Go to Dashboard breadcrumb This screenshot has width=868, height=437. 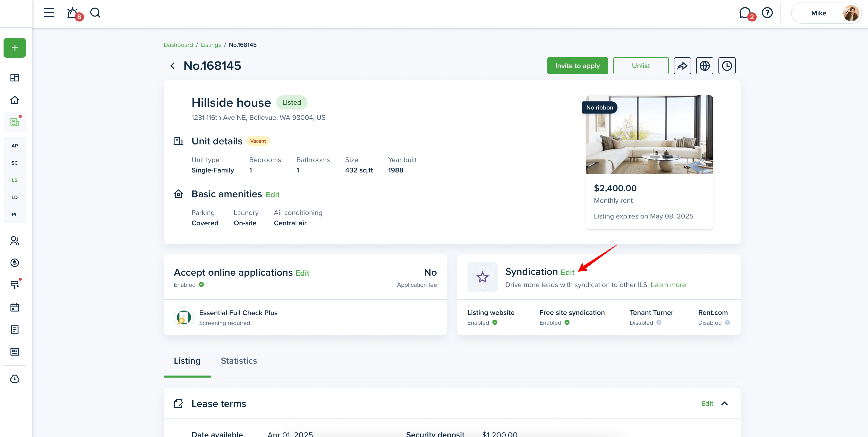tap(178, 45)
